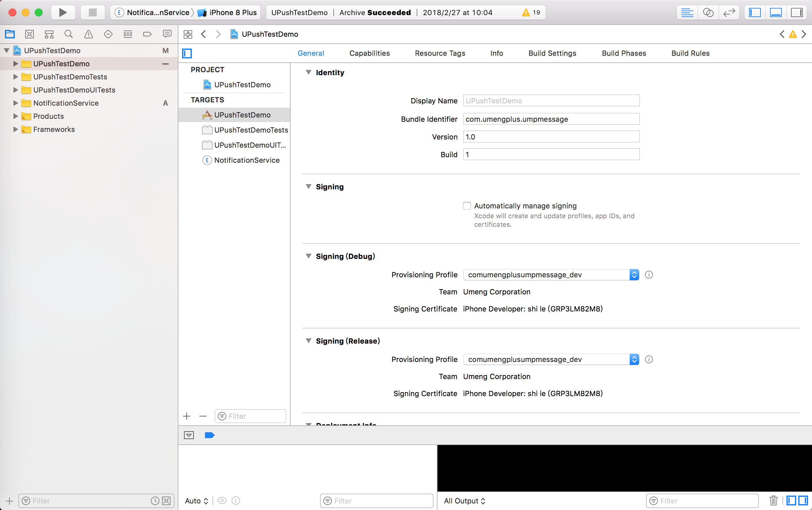Add a file with the navigator plus button

coord(10,501)
